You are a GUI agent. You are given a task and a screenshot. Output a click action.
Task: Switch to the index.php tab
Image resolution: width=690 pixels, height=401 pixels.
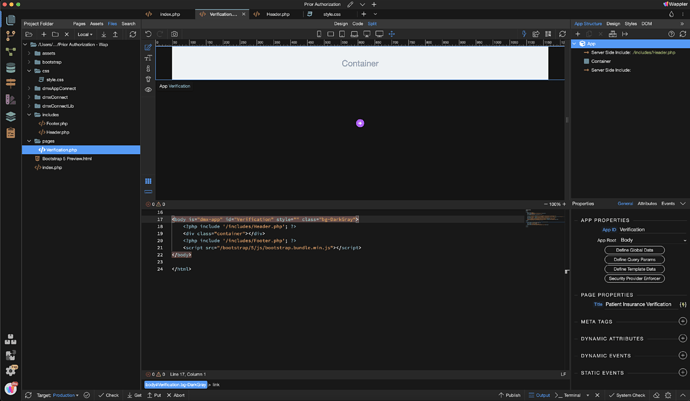[x=170, y=14]
